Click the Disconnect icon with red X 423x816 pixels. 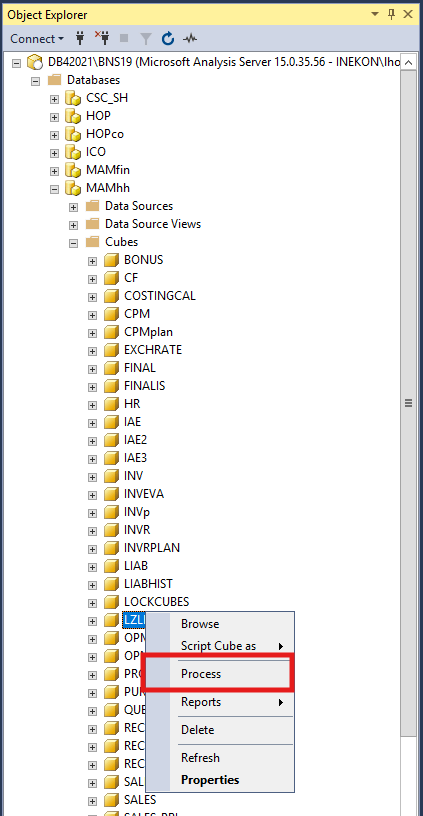coord(101,38)
